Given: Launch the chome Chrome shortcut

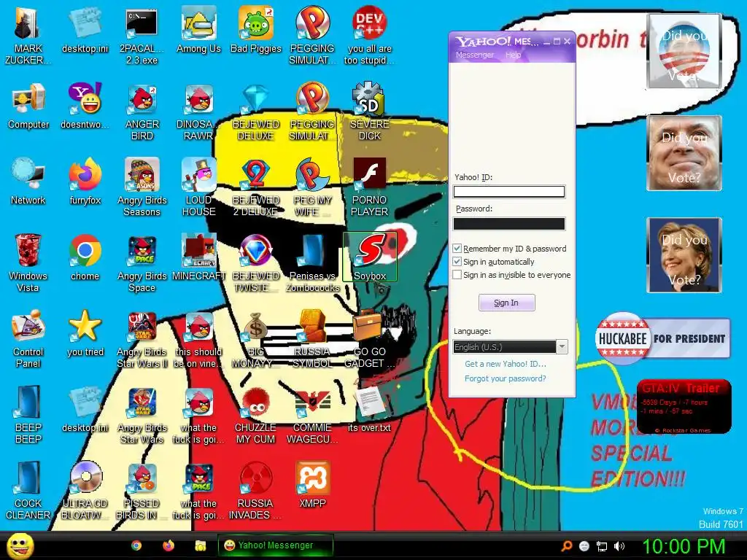Looking at the screenshot, I should (x=85, y=257).
